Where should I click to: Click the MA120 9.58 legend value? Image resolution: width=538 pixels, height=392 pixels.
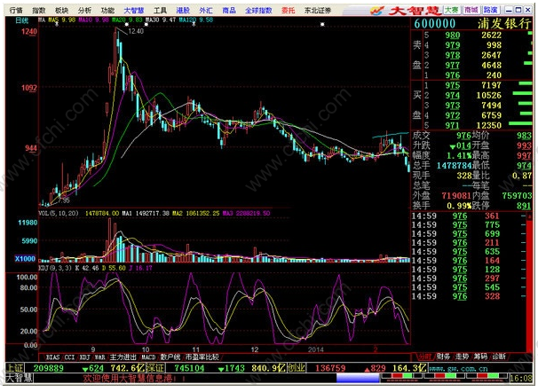coord(196,20)
